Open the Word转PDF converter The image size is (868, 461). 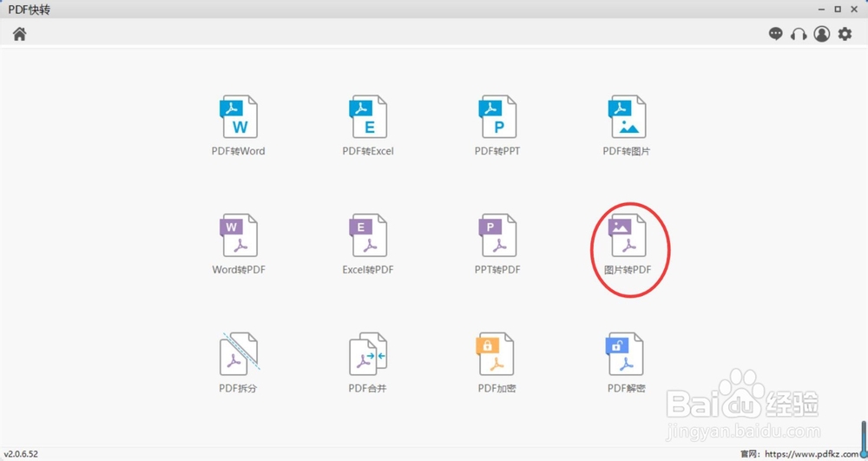point(239,244)
